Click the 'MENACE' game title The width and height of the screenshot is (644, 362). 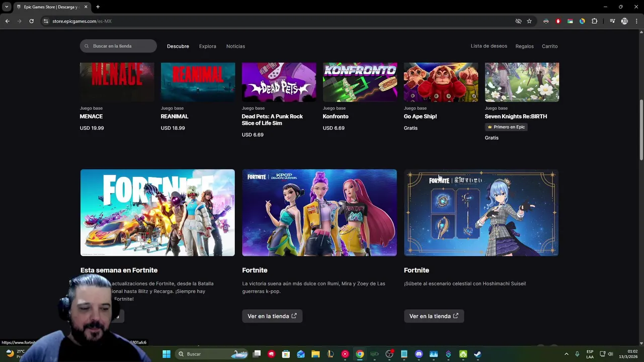pyautogui.click(x=91, y=117)
